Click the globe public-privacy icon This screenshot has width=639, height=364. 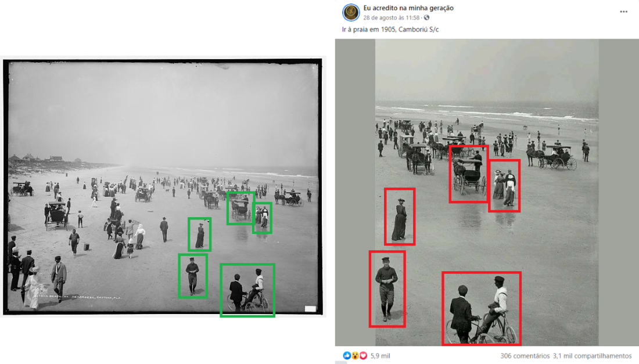[x=427, y=17]
